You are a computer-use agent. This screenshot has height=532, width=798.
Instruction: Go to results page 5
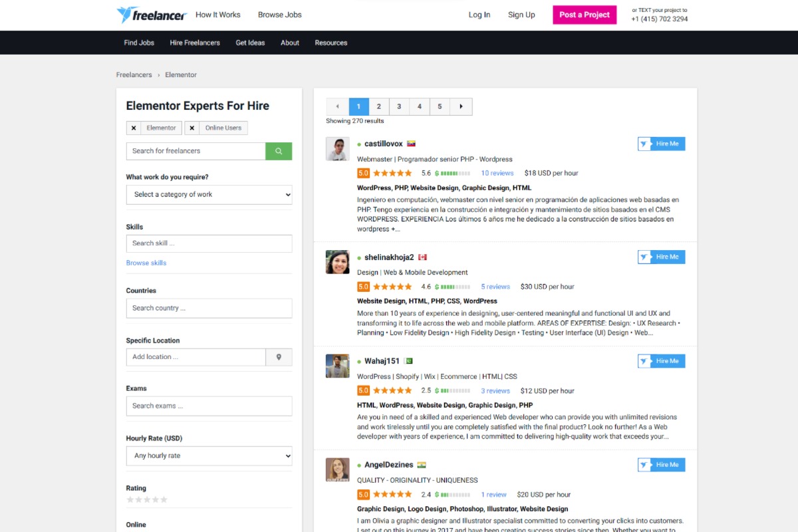pos(440,106)
